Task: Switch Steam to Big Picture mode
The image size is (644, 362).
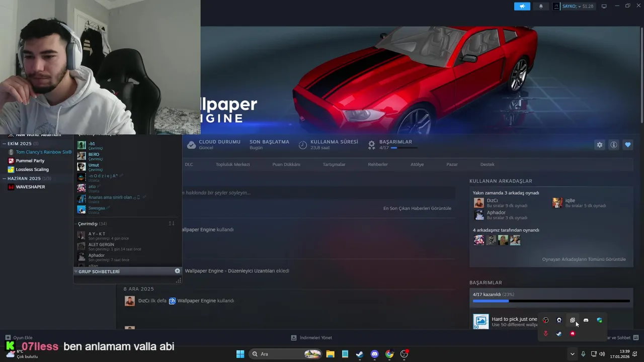Action: click(604, 6)
